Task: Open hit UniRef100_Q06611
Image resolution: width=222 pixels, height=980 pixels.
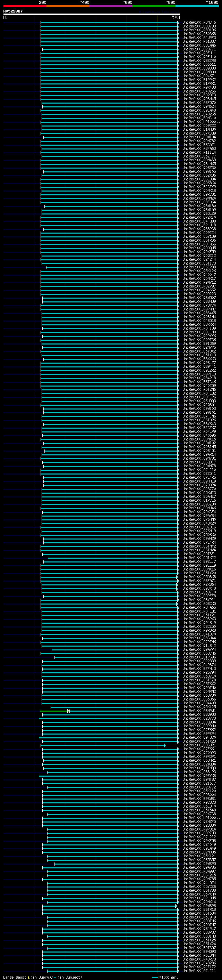Action: [x=199, y=65]
